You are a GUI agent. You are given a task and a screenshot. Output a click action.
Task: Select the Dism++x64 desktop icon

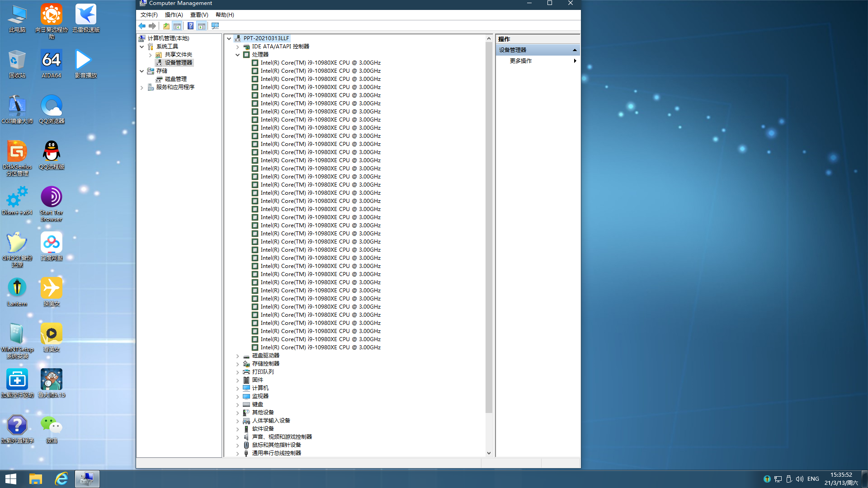[x=17, y=201]
